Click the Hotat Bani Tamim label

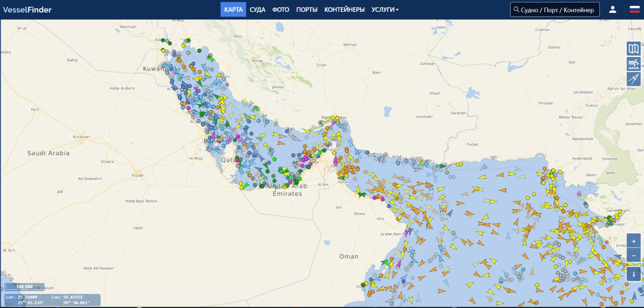141,201
